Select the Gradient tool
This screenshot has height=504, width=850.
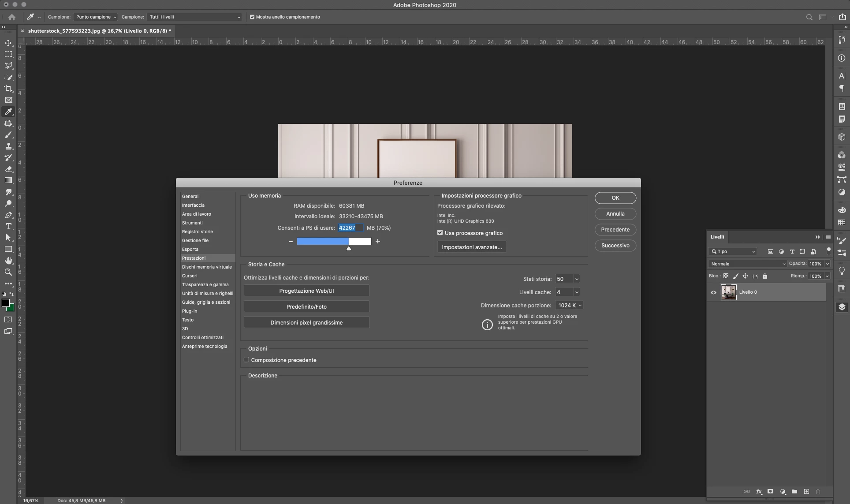pos(8,180)
